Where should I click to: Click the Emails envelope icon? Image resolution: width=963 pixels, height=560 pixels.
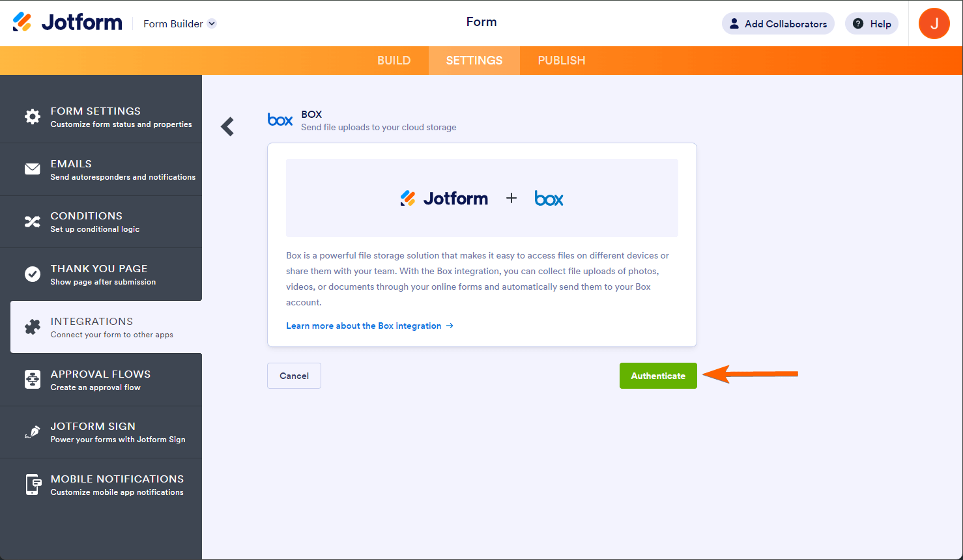click(33, 169)
